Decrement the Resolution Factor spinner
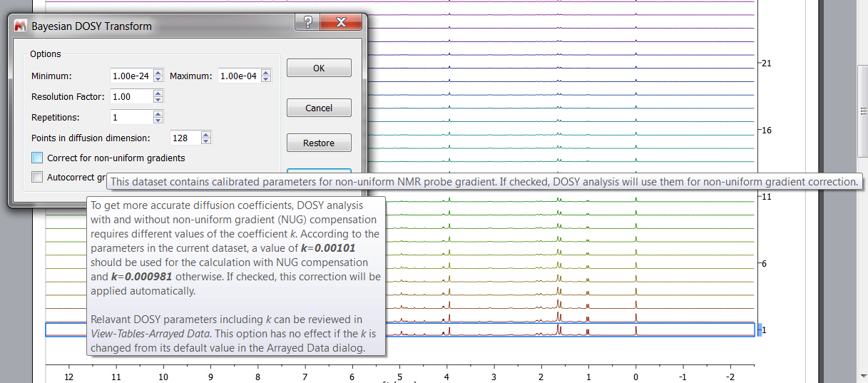This screenshot has width=868, height=383. (x=158, y=100)
